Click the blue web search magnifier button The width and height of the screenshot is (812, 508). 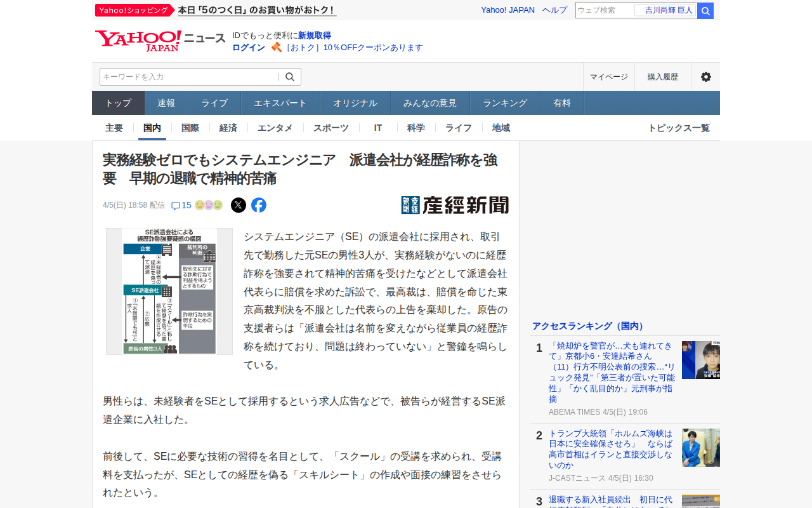click(x=705, y=11)
